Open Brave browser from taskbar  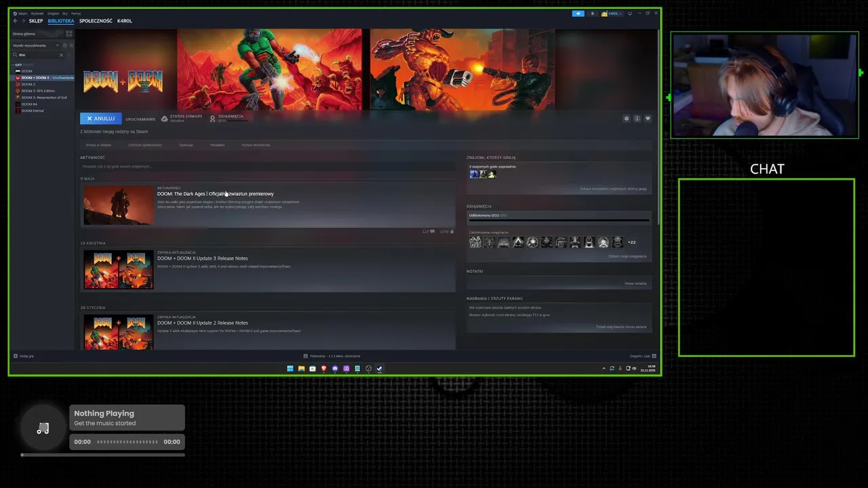pos(323,369)
